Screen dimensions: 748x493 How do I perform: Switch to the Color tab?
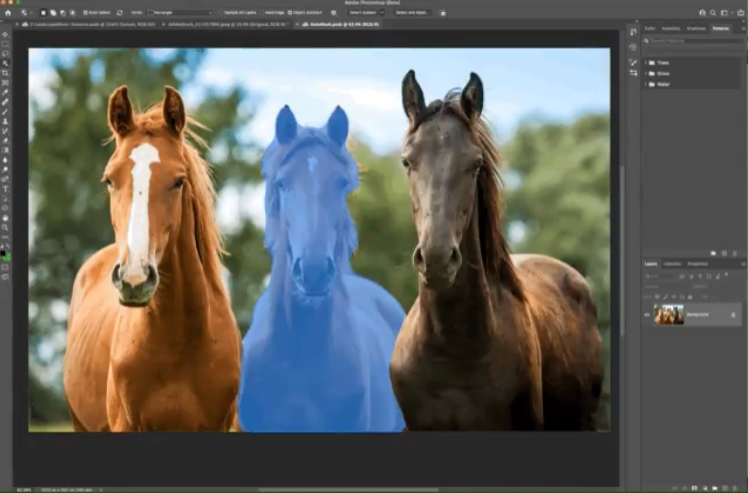click(650, 29)
